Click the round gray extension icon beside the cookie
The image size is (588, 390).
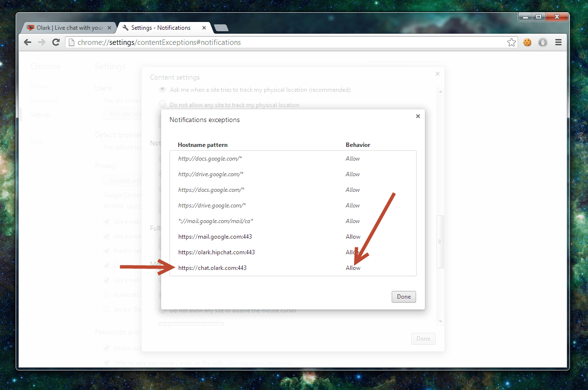(x=543, y=42)
